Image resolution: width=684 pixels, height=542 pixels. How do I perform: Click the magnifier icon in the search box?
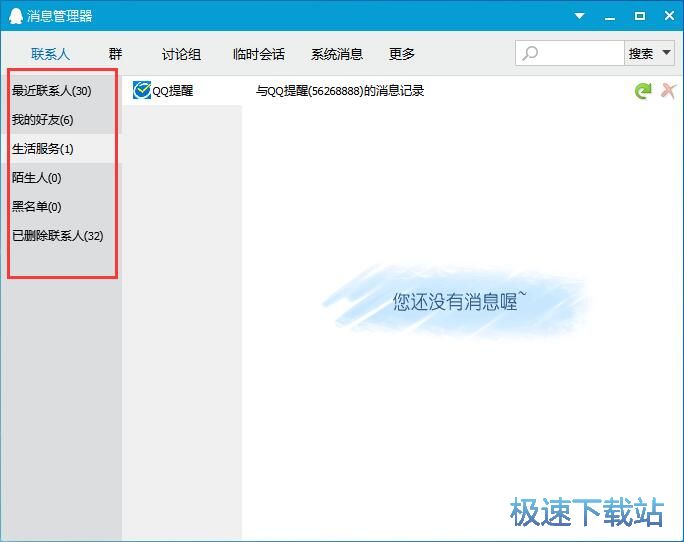click(x=530, y=53)
